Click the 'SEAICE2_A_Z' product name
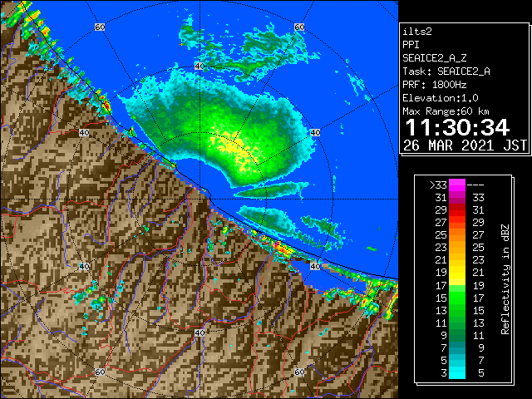532x399 pixels. pos(434,58)
